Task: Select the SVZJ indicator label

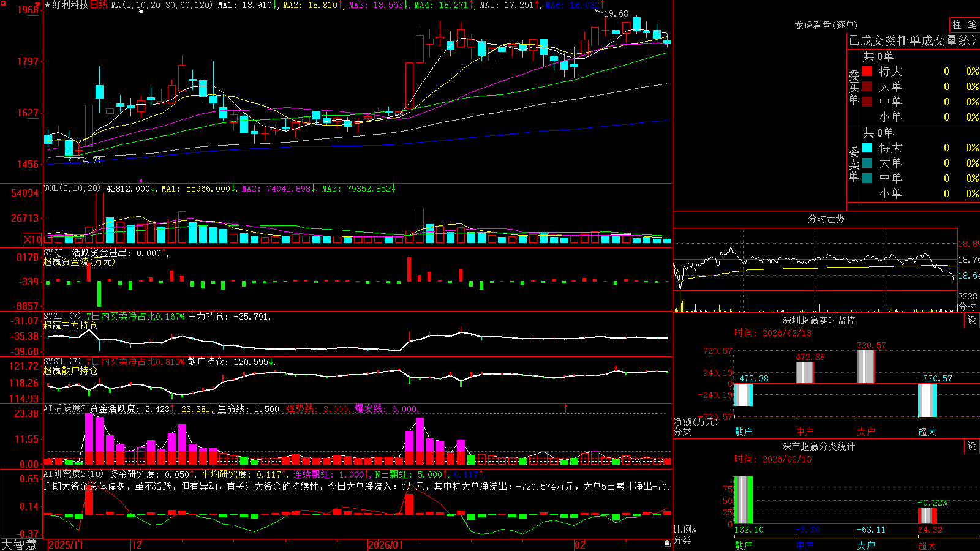Action: 53,252
